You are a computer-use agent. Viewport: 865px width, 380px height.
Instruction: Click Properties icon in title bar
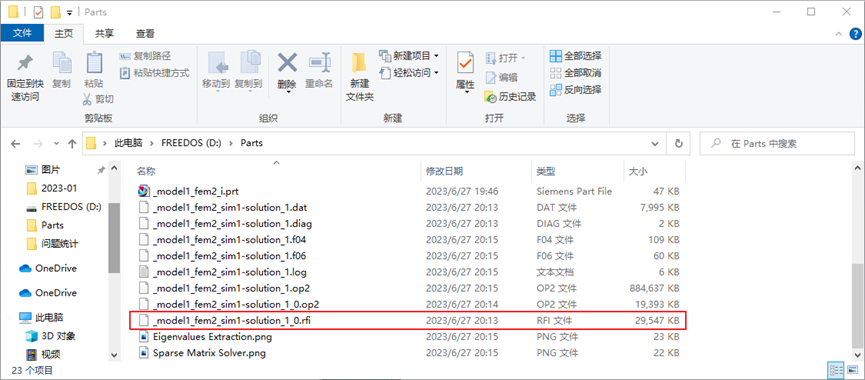coord(38,12)
